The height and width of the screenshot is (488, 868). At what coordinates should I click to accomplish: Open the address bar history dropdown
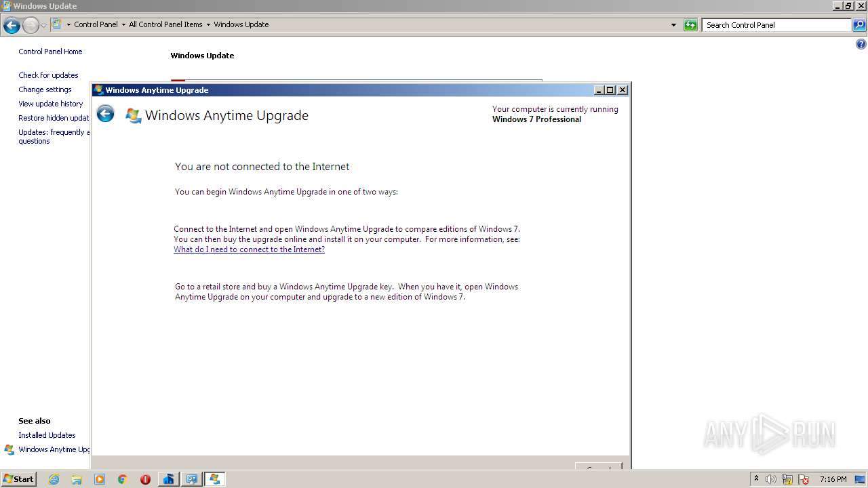tap(673, 25)
